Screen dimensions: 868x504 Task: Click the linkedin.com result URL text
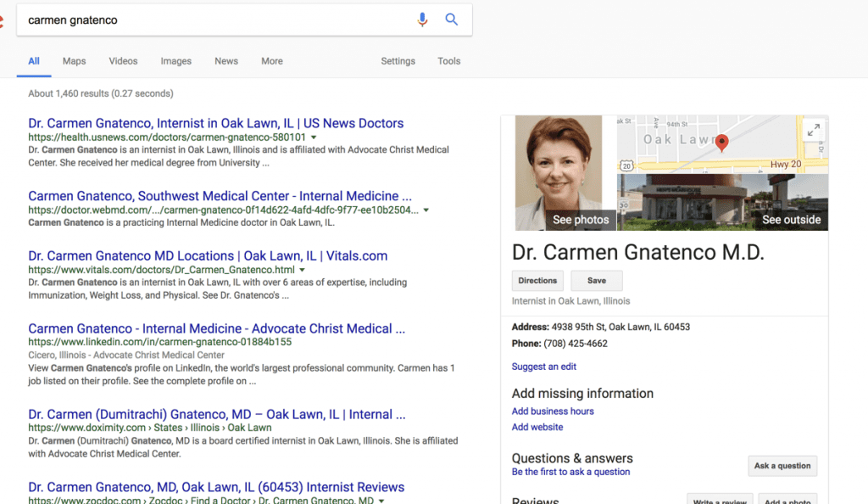coord(160,342)
